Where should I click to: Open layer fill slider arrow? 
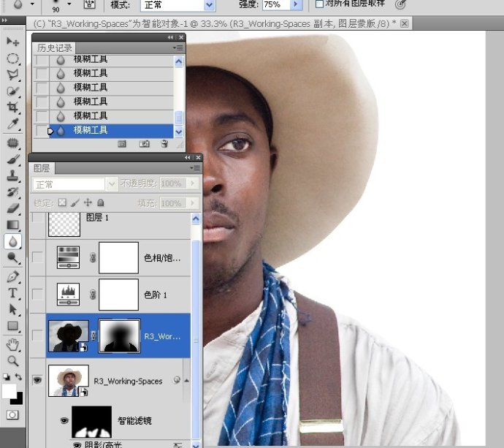point(193,203)
